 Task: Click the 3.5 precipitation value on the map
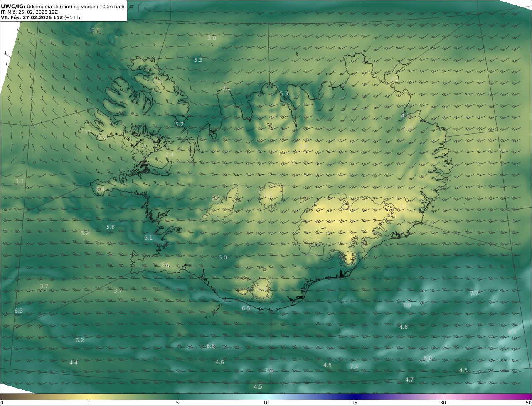tap(96, 31)
